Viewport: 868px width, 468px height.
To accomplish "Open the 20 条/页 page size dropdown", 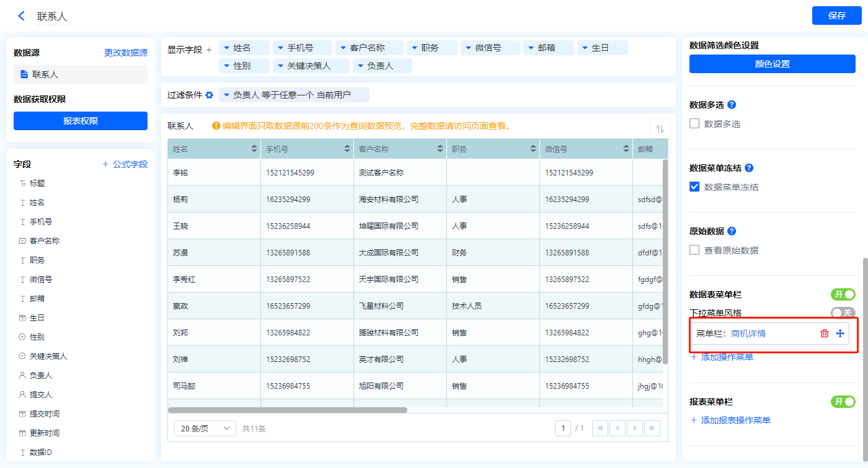I will click(205, 428).
